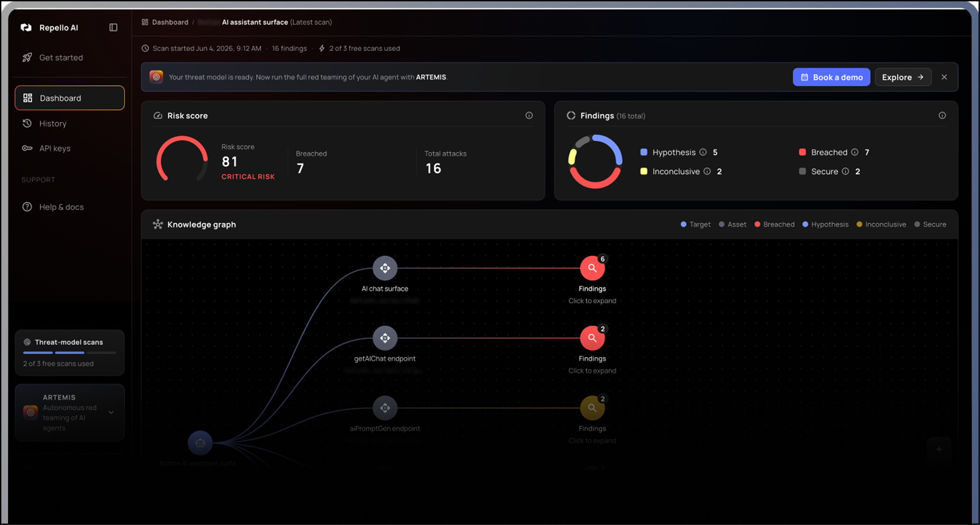Click the info icon next to Inconclusive
The image size is (980, 525).
coord(707,171)
